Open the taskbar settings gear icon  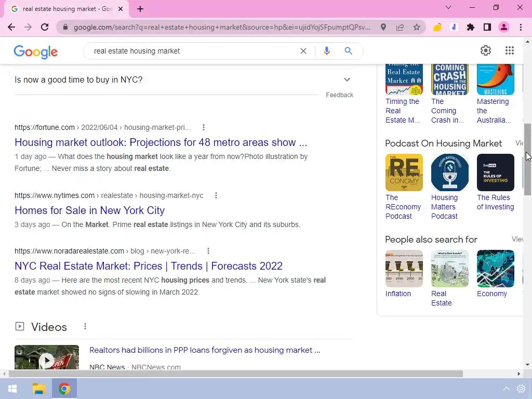(521, 389)
